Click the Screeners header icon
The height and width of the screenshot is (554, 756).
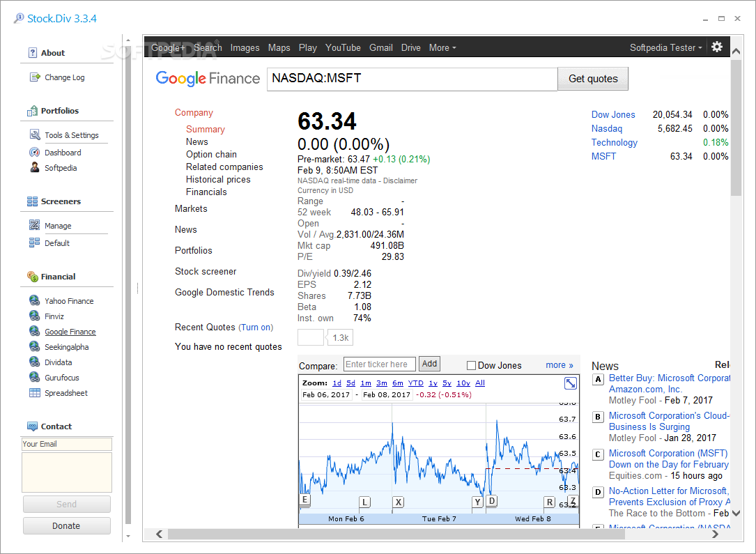(x=32, y=201)
